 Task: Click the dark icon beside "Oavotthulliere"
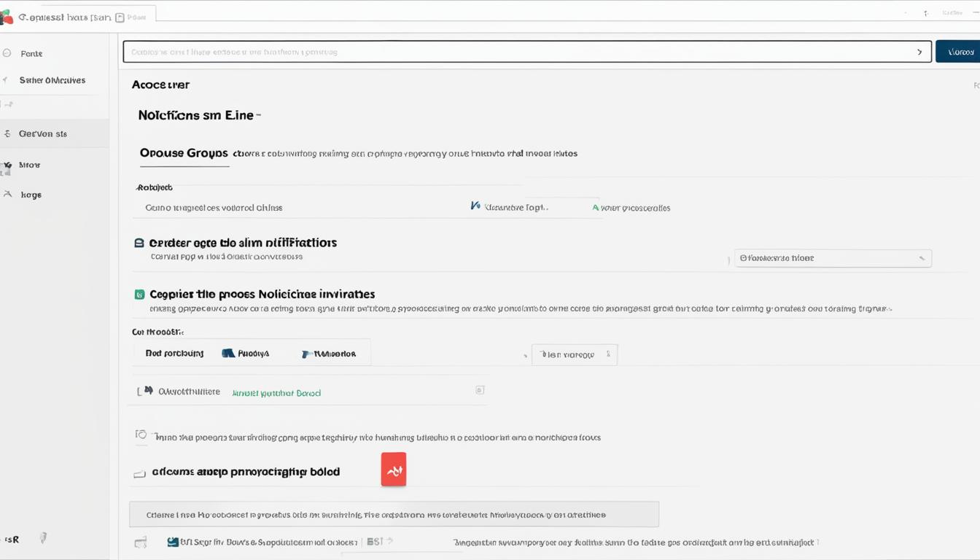coord(148,391)
